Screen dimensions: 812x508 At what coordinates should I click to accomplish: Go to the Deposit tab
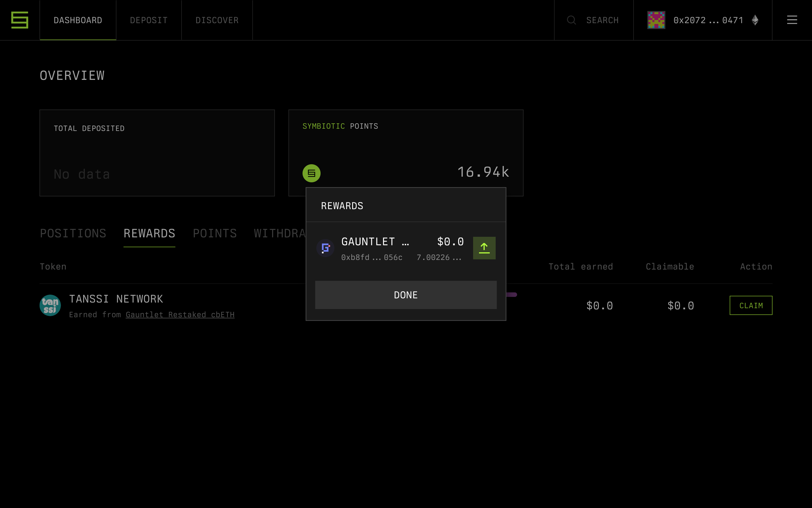(x=149, y=20)
